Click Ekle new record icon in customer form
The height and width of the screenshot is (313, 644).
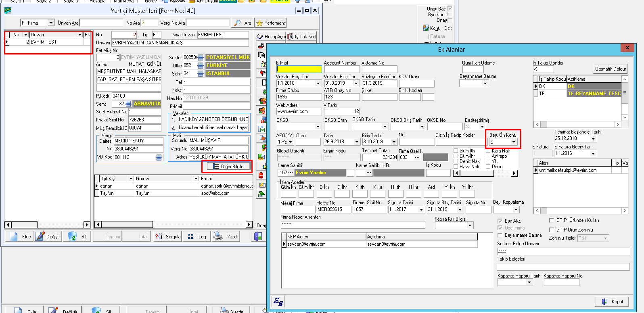[19, 236]
